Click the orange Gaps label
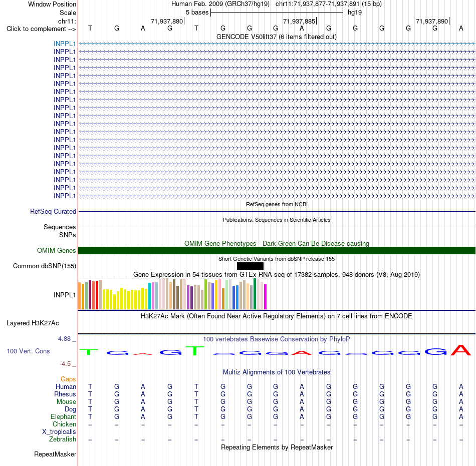The image size is (476, 466). 68,379
